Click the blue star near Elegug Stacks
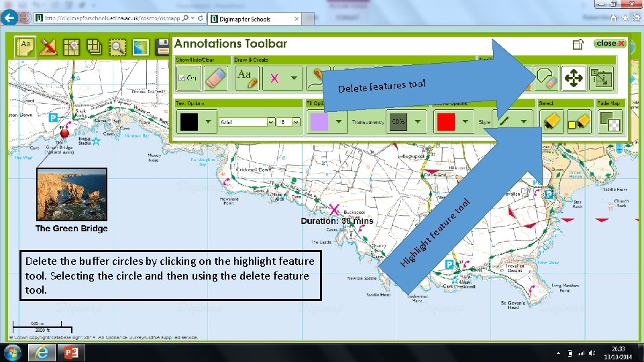Viewport: 644px width, 362px height. coord(96,141)
